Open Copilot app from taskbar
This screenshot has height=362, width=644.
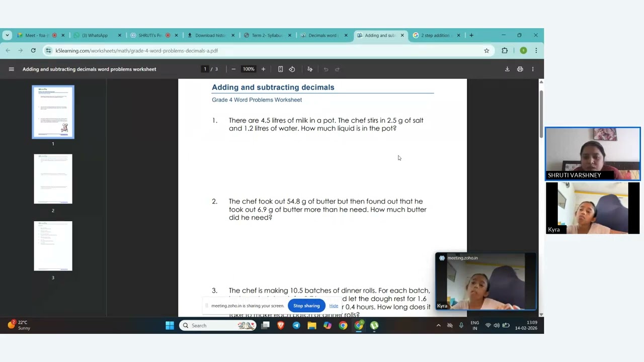tap(328, 325)
